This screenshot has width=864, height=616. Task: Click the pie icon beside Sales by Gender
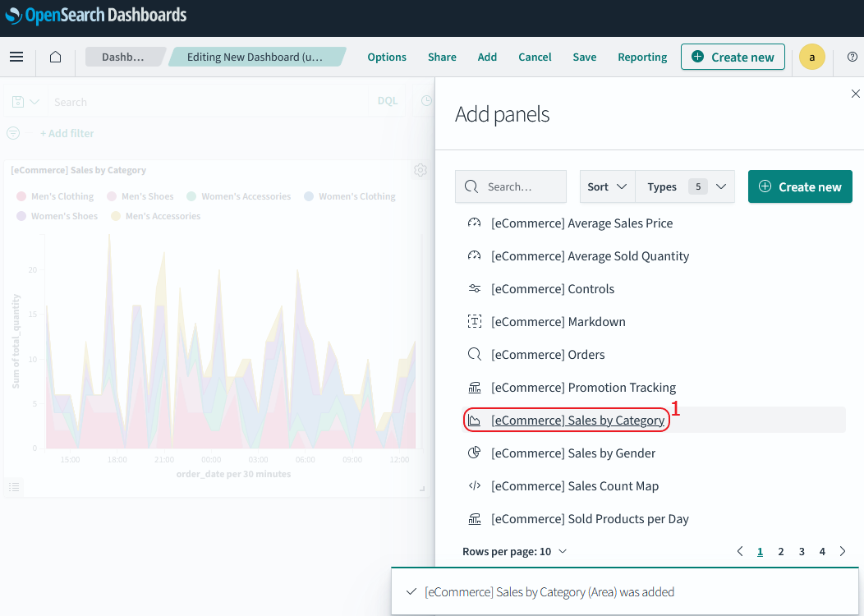pyautogui.click(x=475, y=453)
